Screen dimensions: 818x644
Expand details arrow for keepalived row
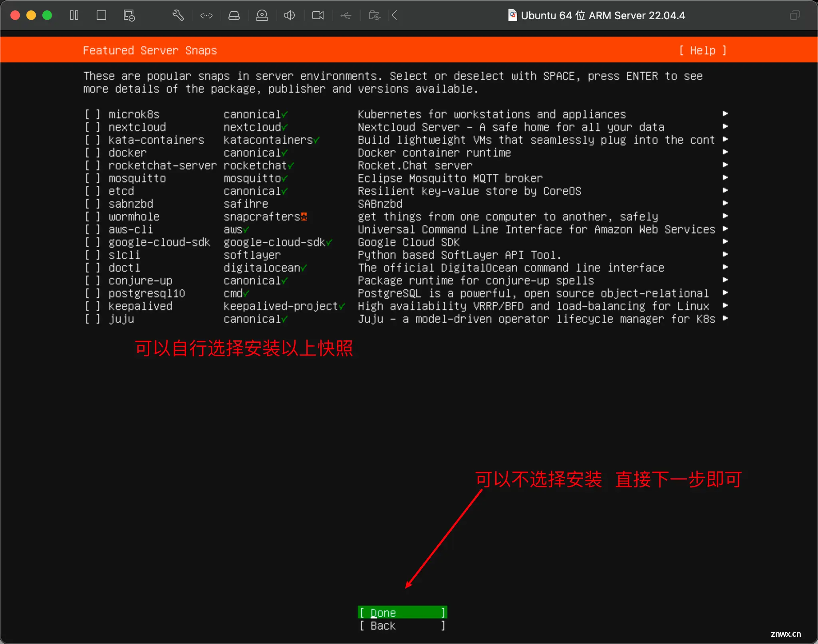(725, 305)
